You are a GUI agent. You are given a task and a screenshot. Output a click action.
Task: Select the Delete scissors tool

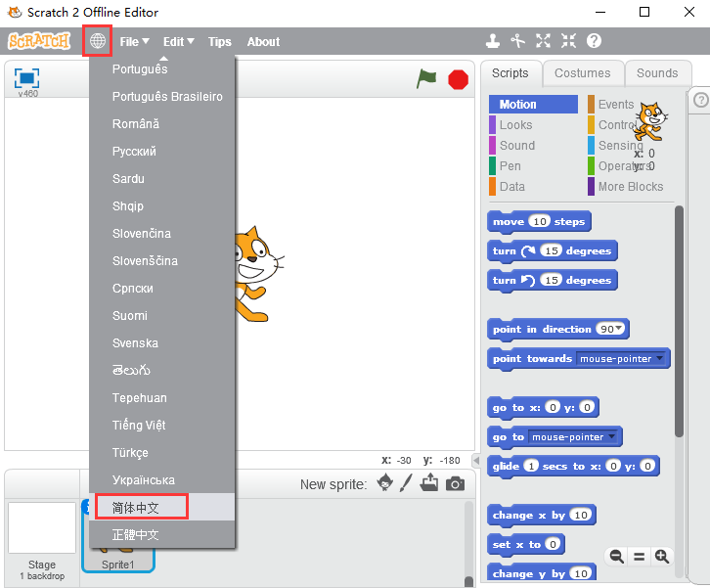click(x=517, y=41)
